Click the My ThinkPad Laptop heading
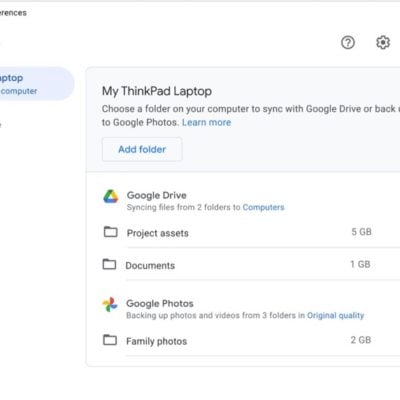Viewport: 400px width, 400px height. point(157,91)
